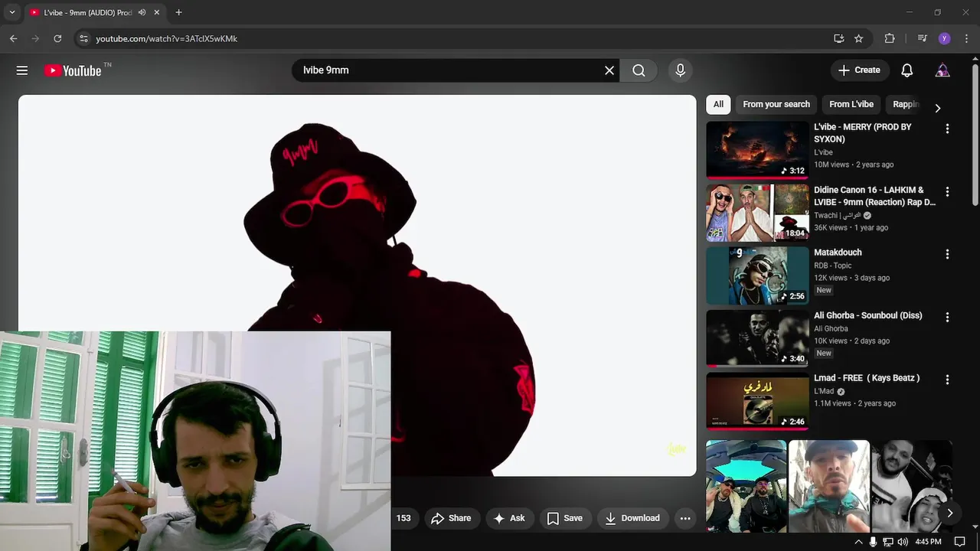Open the Chrome three-dot menu
Screen dimensions: 980x551
966,38
